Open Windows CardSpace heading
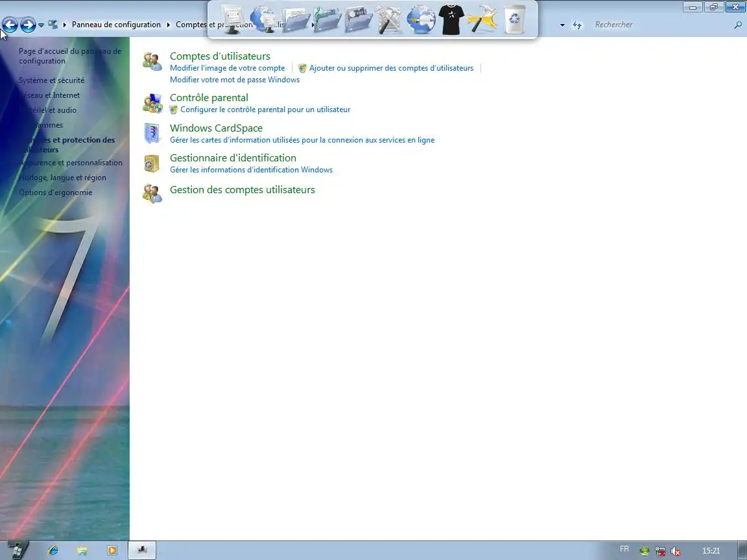 coord(217,128)
